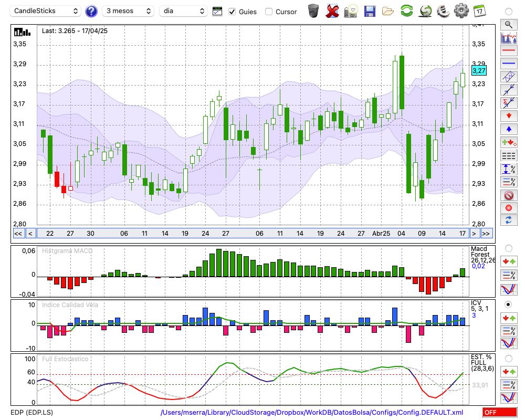Click main chart percent levels tool
Screen dimensions: 525x420
coord(509,182)
